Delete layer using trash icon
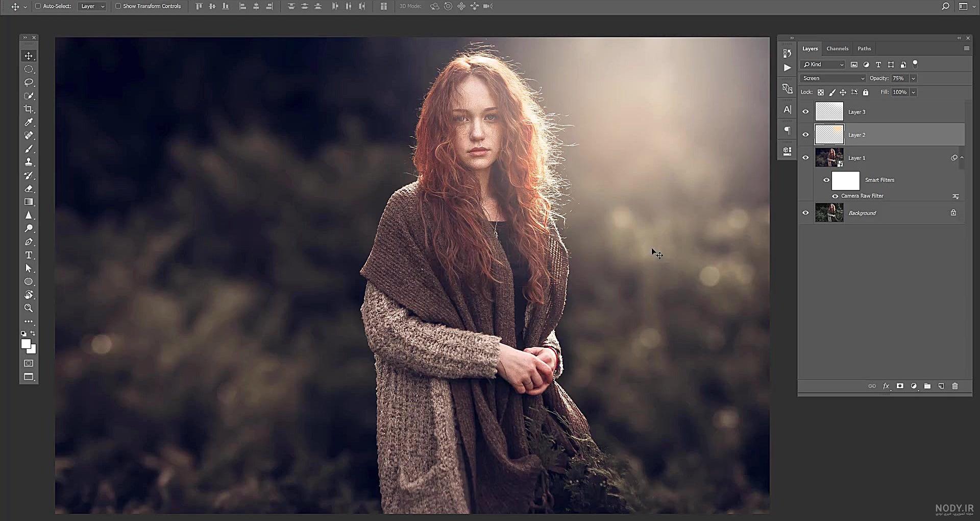 tap(955, 386)
